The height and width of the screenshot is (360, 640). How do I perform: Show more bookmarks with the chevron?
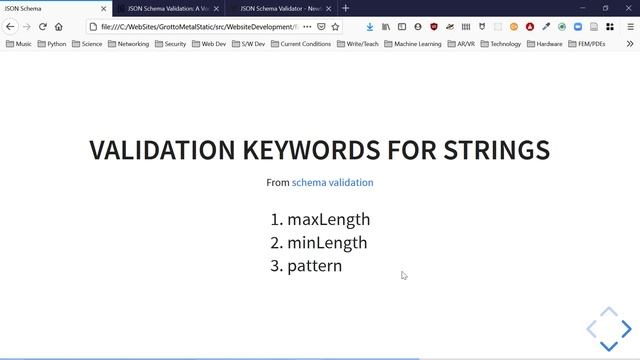(x=630, y=44)
